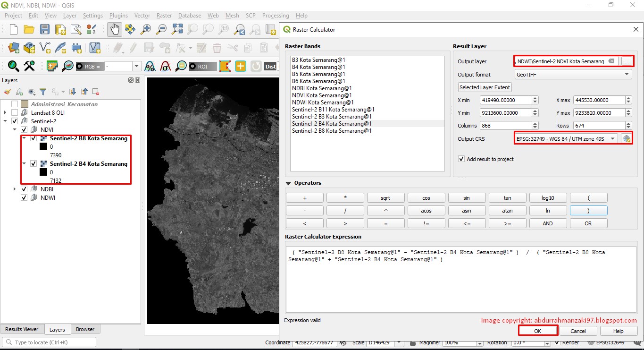Open the Layer Styling panel paintbrush icon

[x=7, y=91]
